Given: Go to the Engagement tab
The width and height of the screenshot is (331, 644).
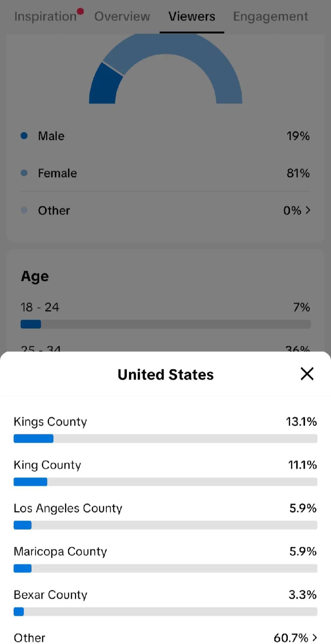Looking at the screenshot, I should click(x=270, y=17).
